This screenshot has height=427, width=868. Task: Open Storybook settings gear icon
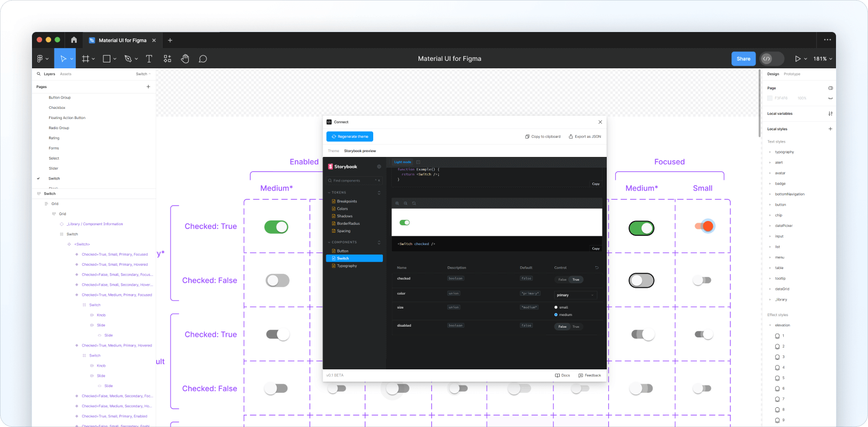click(x=379, y=167)
